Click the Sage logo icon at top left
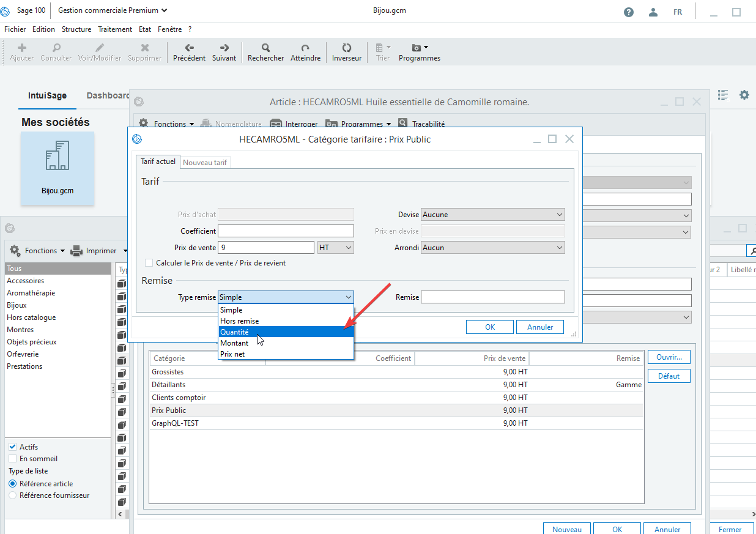The image size is (756, 534). tap(6, 11)
